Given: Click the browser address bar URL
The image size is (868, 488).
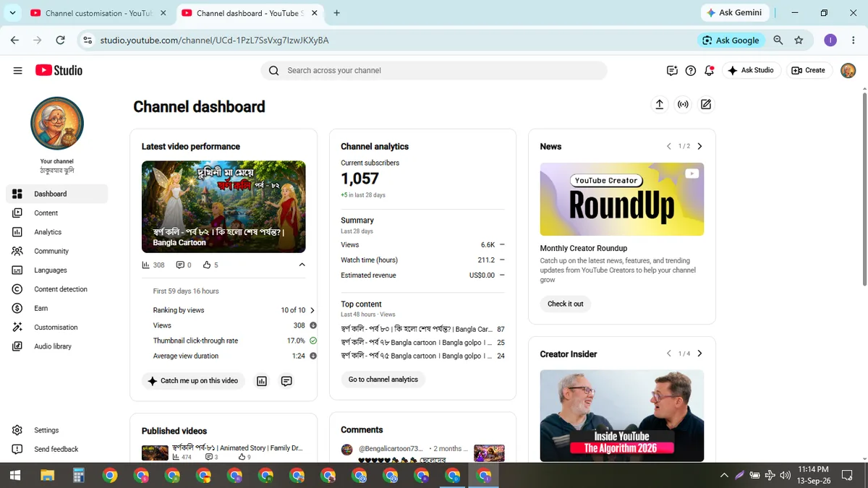Looking at the screenshot, I should point(214,40).
